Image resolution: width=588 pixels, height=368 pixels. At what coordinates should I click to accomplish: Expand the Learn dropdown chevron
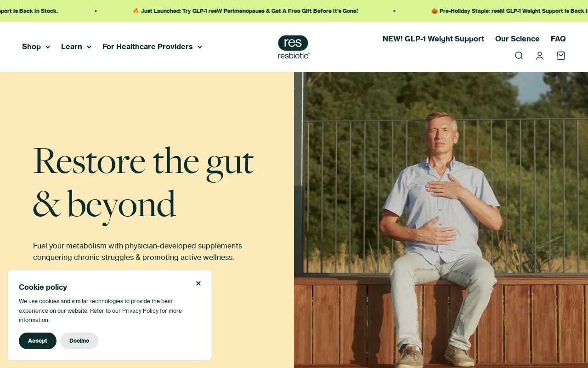pyautogui.click(x=89, y=47)
